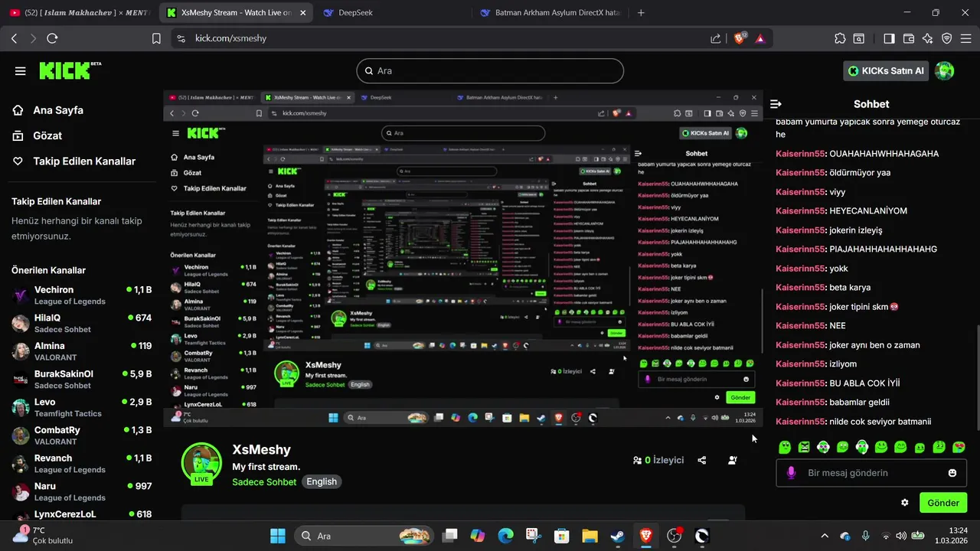Open HilalQ recommended channel
Viewport: 980px width, 551px height.
pos(81,323)
